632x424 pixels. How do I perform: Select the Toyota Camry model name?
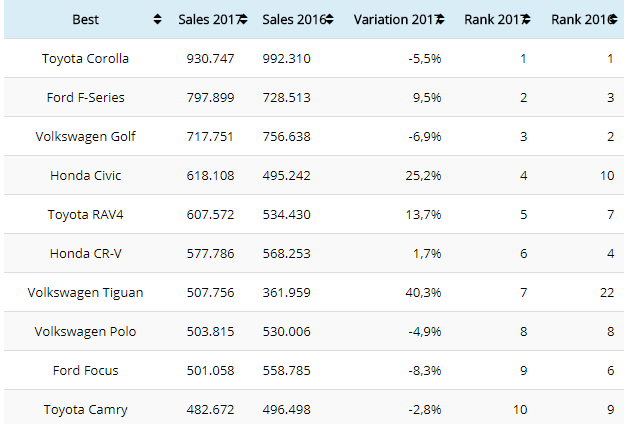(85, 409)
